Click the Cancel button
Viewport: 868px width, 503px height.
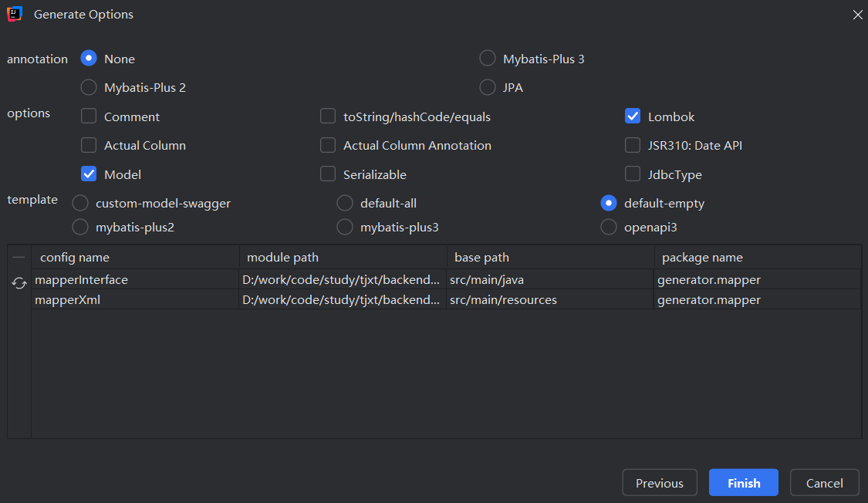click(824, 482)
